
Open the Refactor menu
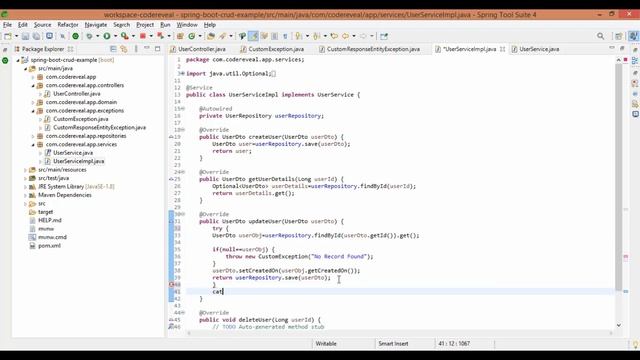(x=68, y=25)
